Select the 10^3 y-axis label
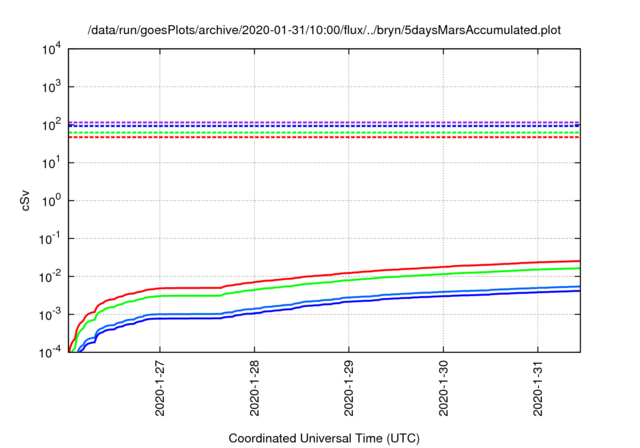640x448 pixels. click(x=52, y=87)
